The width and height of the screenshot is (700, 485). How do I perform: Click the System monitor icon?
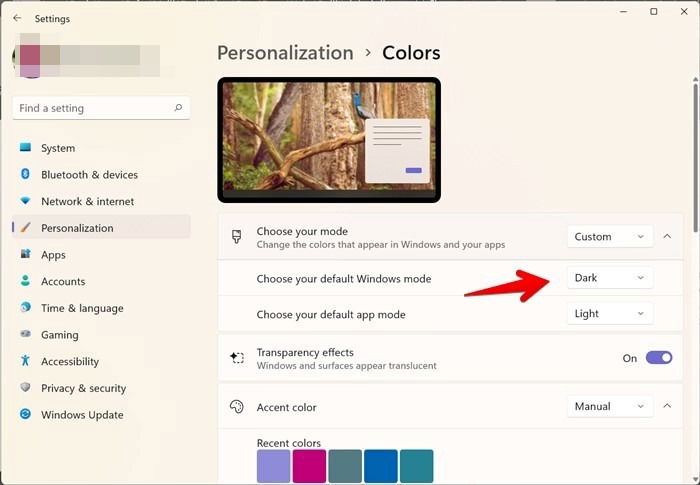[25, 147]
